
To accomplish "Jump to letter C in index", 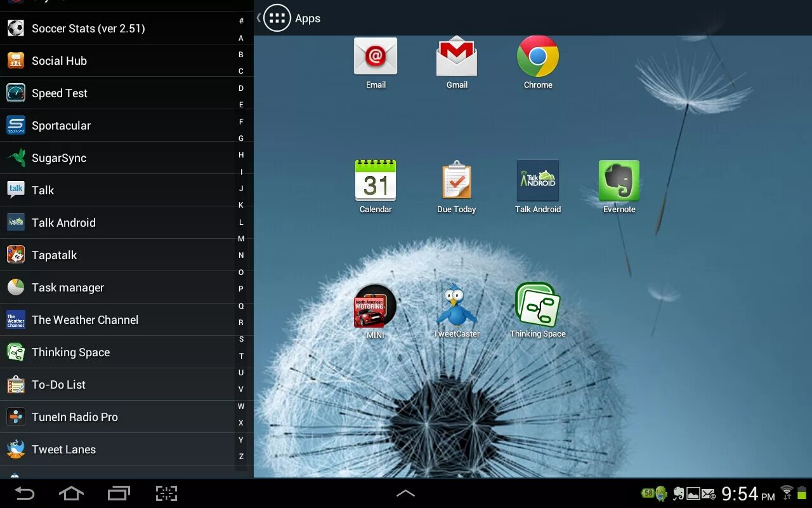I will coord(241,71).
